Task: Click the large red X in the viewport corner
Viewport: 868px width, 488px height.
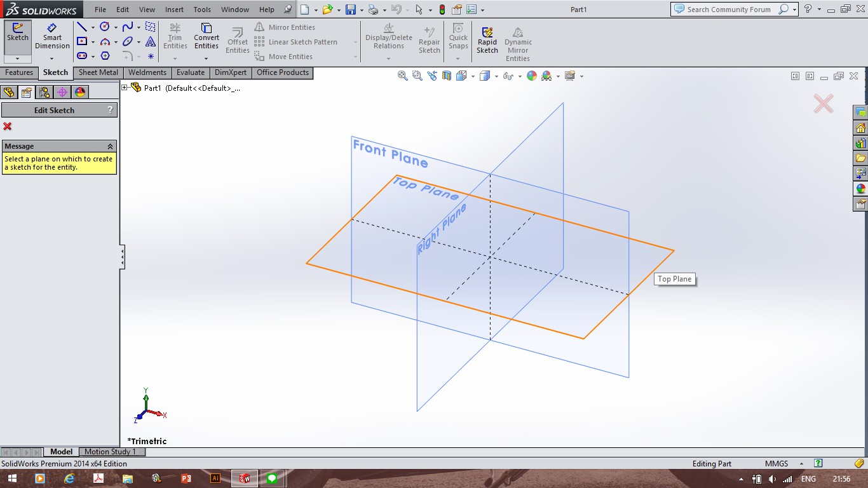Action: (x=824, y=104)
